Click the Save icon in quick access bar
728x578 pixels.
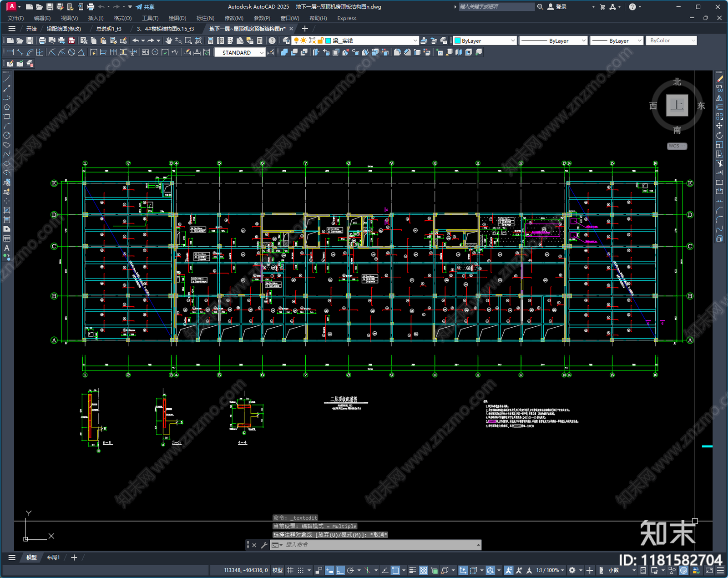tap(50, 7)
